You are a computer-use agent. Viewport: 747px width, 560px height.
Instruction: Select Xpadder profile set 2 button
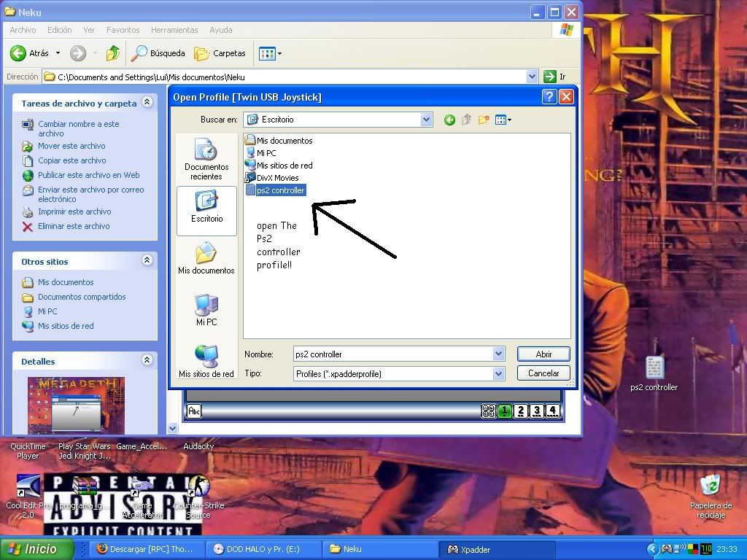(521, 411)
